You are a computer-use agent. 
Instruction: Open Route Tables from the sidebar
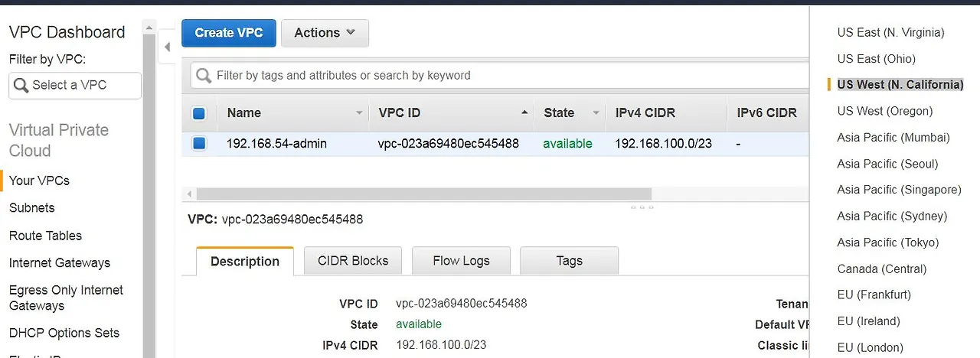[45, 236]
